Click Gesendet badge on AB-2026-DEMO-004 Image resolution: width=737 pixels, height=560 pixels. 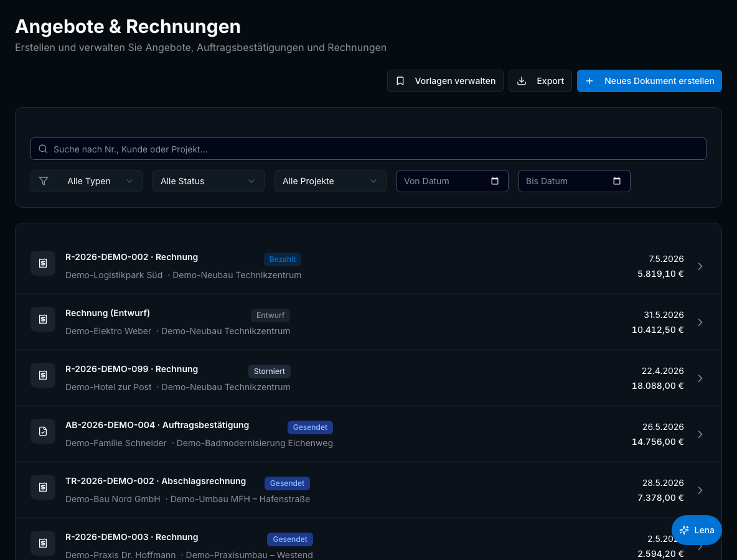[x=310, y=427]
